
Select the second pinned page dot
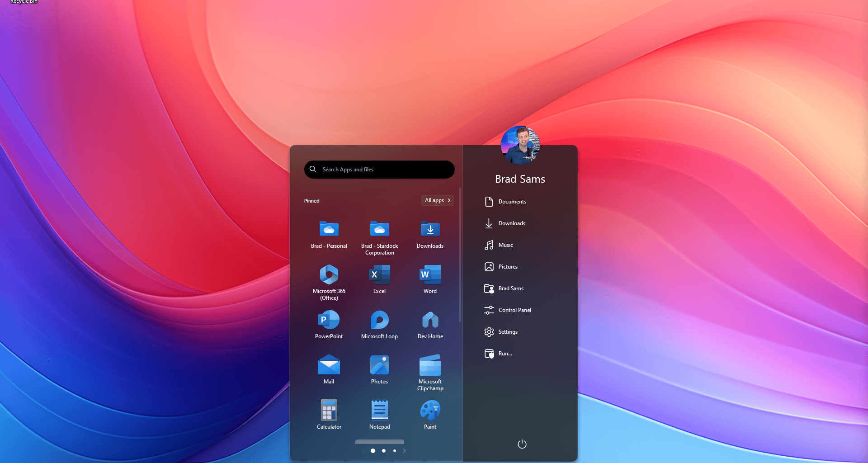click(x=384, y=451)
